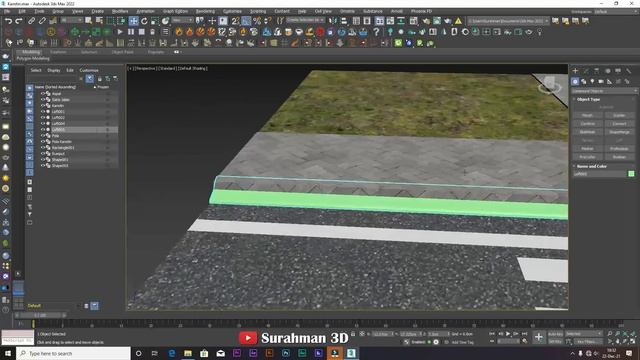Switch to the Object Paint ribbon tab
This screenshot has height=360, width=640.
(122, 52)
